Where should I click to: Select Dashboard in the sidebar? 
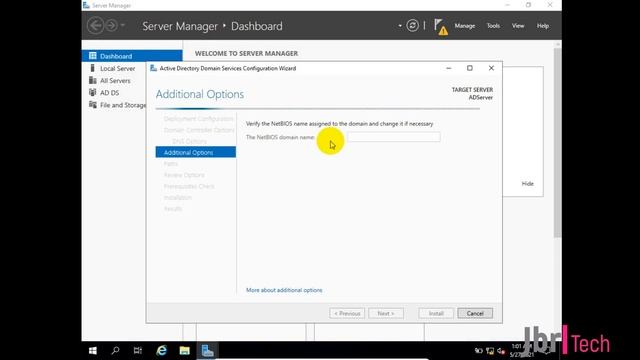click(x=132, y=56)
